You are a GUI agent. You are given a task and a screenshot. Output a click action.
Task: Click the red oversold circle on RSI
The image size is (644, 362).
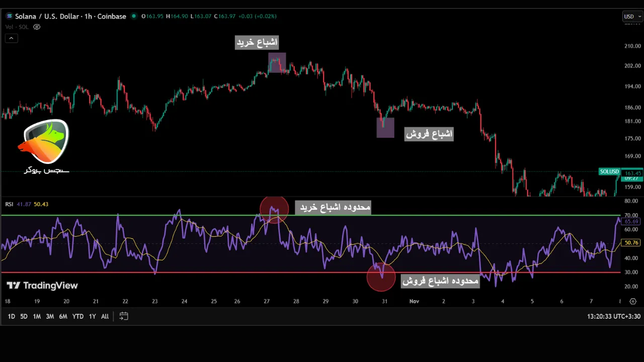(x=381, y=277)
